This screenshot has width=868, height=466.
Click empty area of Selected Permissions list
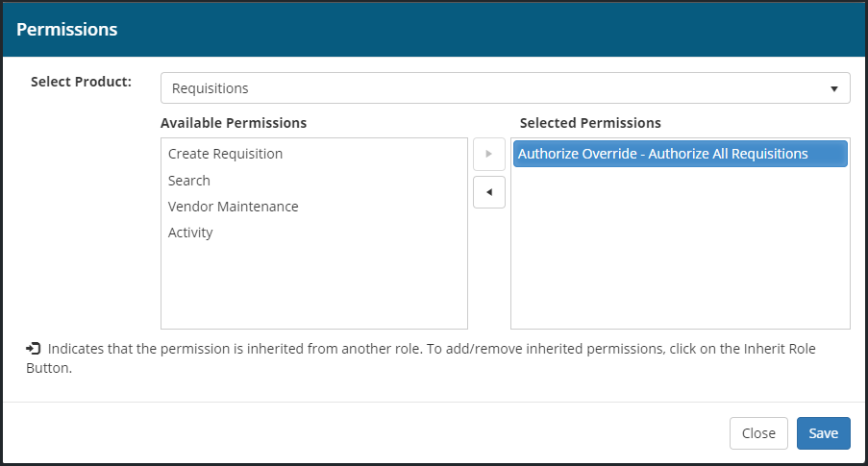tap(680, 259)
